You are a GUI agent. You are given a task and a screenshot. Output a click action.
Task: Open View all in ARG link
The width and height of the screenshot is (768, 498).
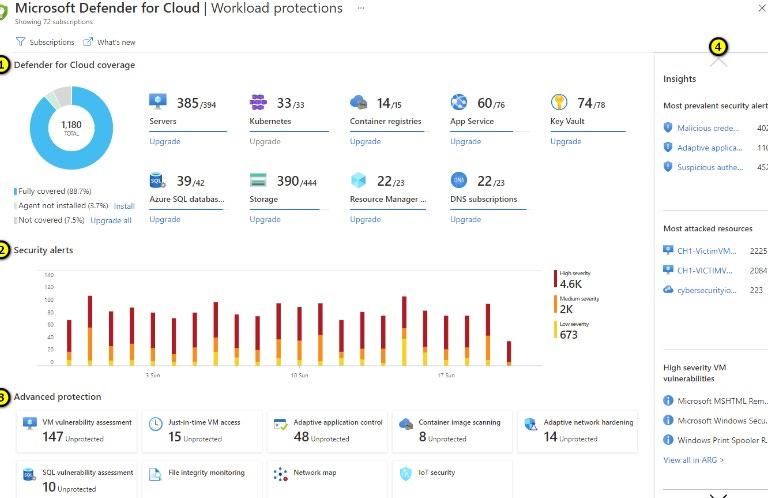tap(694, 460)
